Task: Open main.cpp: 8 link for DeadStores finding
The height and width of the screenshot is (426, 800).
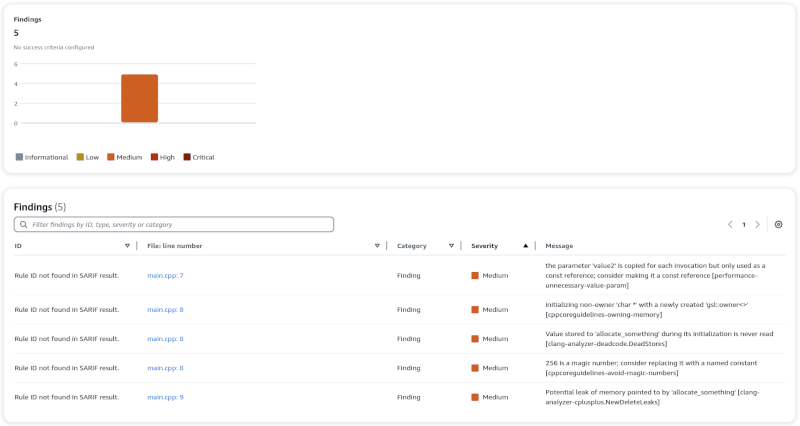Action: point(165,339)
